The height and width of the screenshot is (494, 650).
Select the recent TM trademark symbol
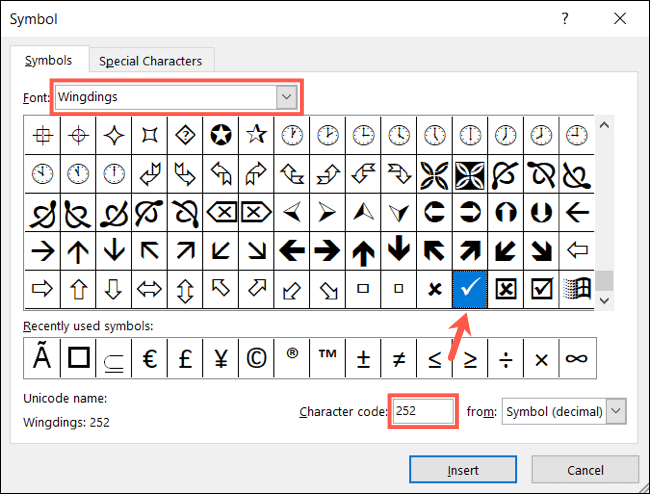(327, 358)
